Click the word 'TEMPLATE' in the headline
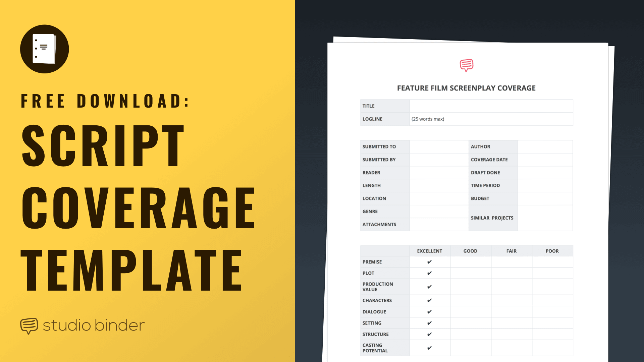Screen dimensions: 644x362 [131, 270]
